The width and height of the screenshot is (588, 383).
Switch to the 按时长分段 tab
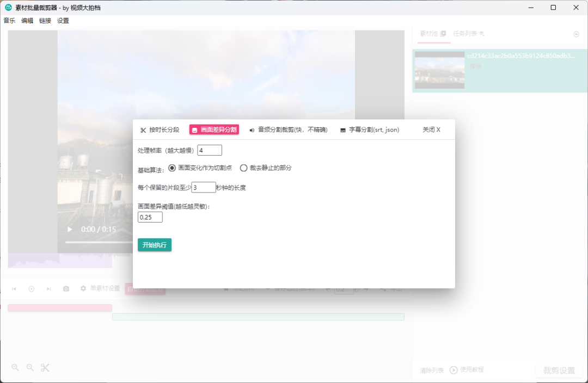tap(160, 129)
